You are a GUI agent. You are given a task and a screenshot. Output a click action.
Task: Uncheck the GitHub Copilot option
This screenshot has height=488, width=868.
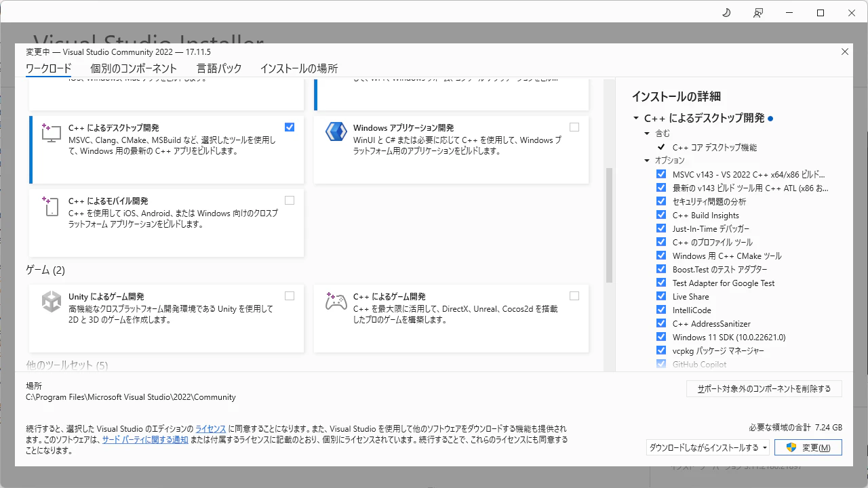coord(661,364)
